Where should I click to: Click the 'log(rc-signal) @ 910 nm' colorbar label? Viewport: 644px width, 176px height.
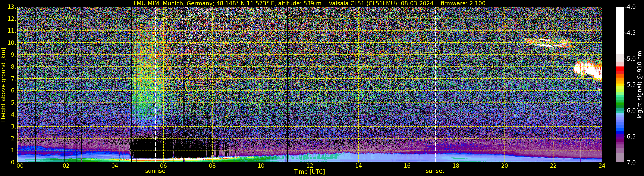(640, 84)
